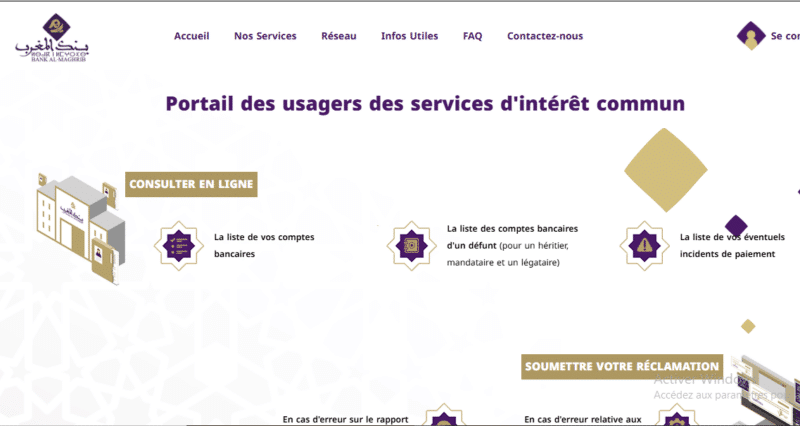Viewport: 800px width, 426px height.
Task: Click the SOUMETTRE VOTRE RÉCLAMATION banner
Action: [621, 366]
